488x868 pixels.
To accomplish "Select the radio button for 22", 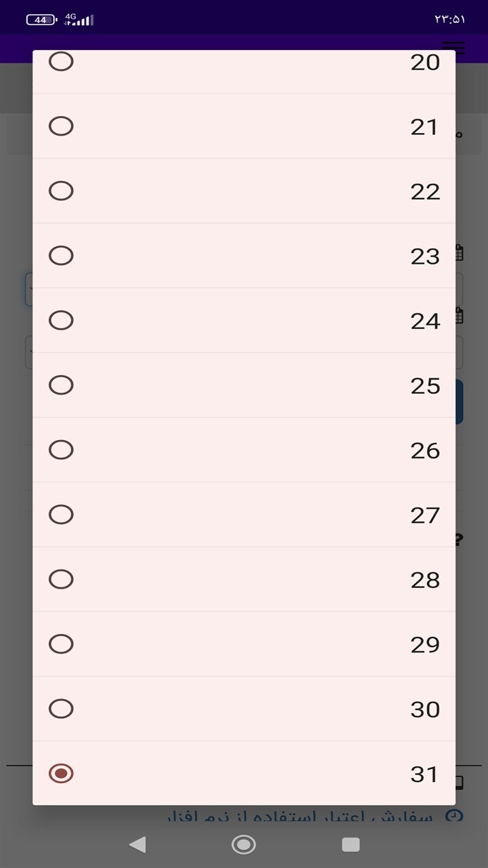I will [x=61, y=191].
